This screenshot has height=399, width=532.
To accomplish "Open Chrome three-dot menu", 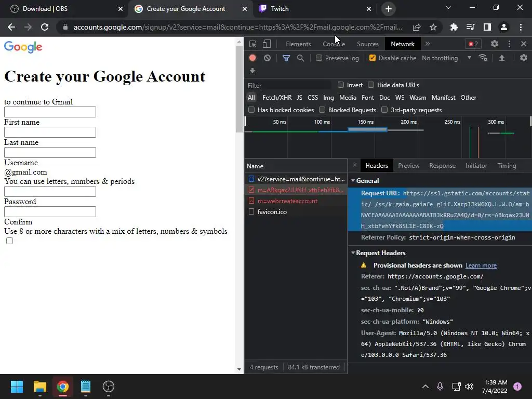I will (x=521, y=27).
